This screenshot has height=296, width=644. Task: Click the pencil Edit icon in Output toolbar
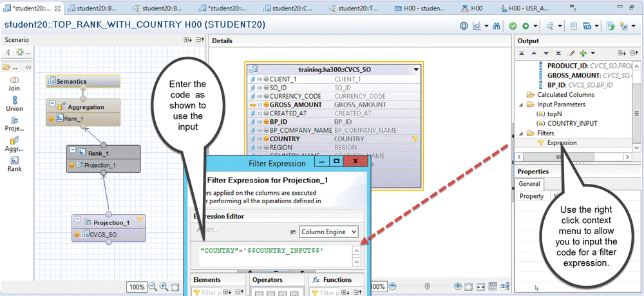point(571,53)
